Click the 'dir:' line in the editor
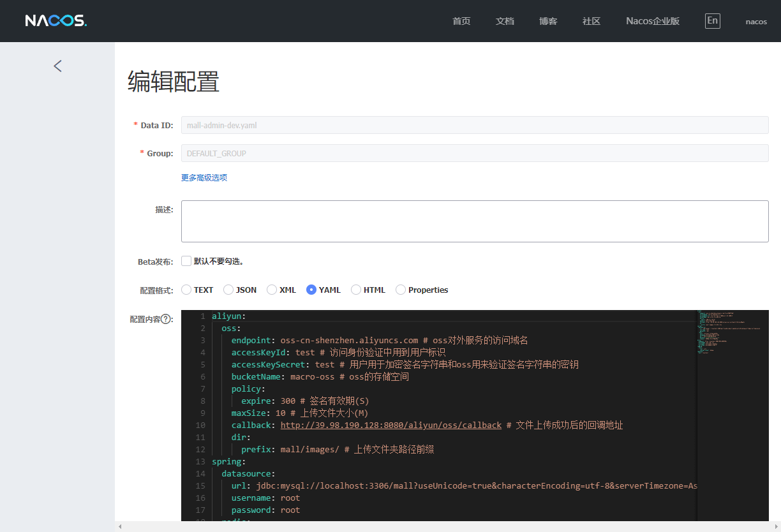 [241, 437]
